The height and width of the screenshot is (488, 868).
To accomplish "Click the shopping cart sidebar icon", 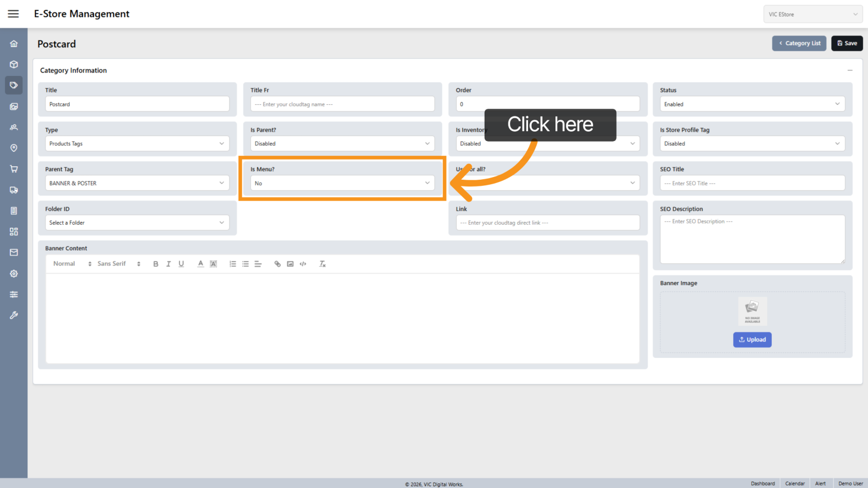I will [x=14, y=169].
